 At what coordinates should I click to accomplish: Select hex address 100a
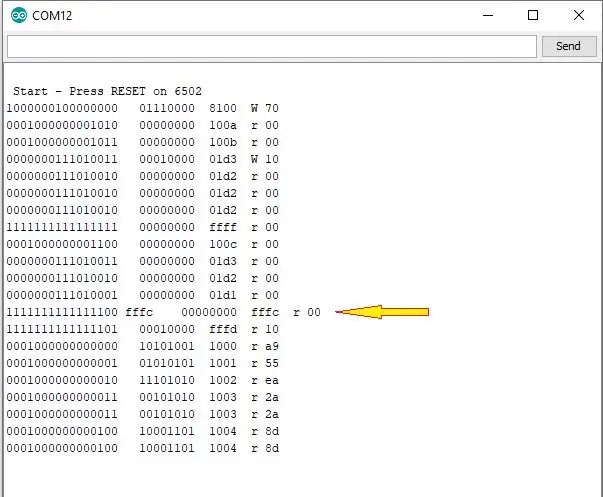coord(223,125)
